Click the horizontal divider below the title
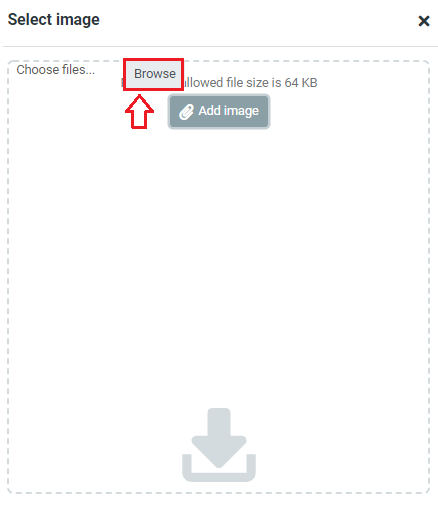438x509 pixels. (x=220, y=46)
